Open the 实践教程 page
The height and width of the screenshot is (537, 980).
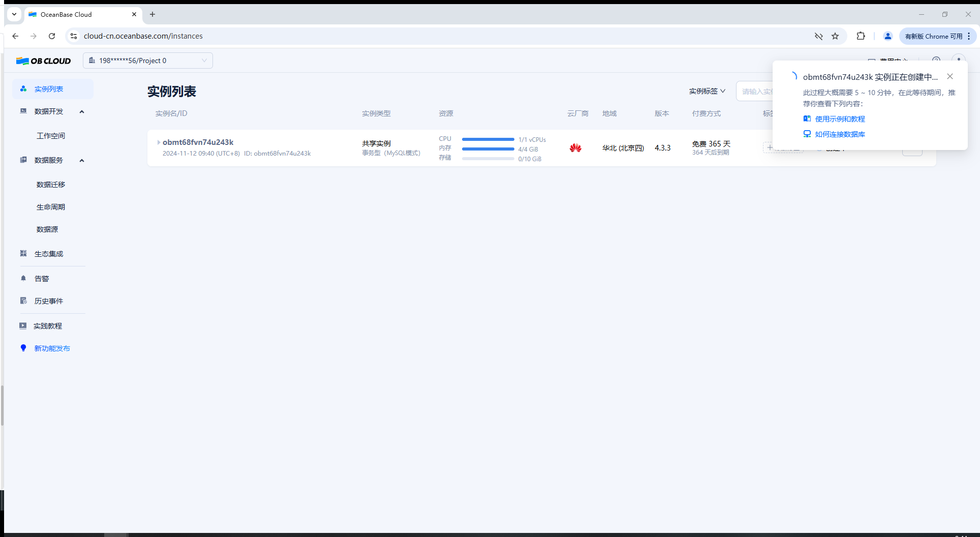(48, 326)
